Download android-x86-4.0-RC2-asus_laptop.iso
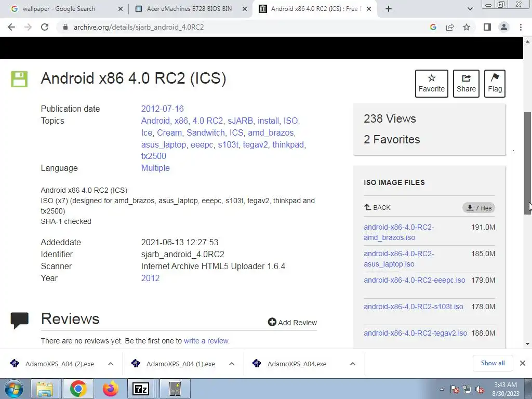 pyautogui.click(x=399, y=259)
